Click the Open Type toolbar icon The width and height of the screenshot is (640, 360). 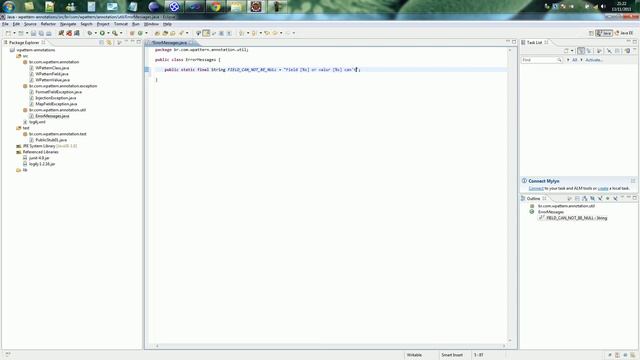[157, 33]
